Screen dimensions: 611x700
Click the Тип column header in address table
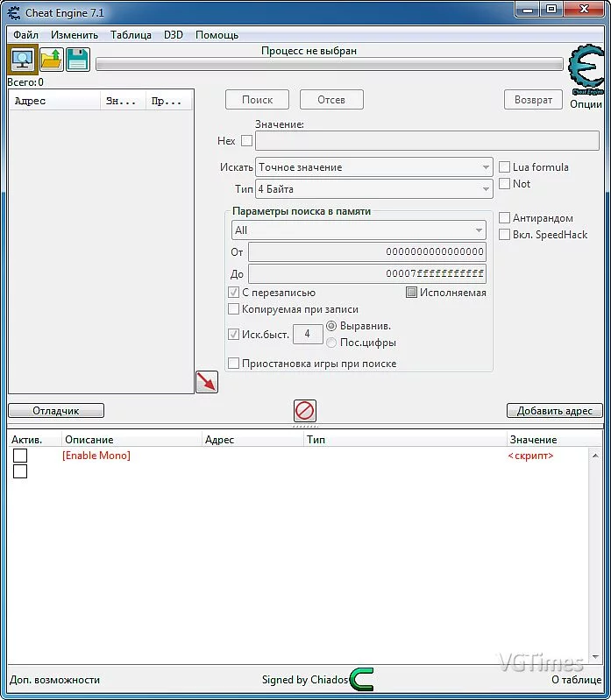[405, 439]
